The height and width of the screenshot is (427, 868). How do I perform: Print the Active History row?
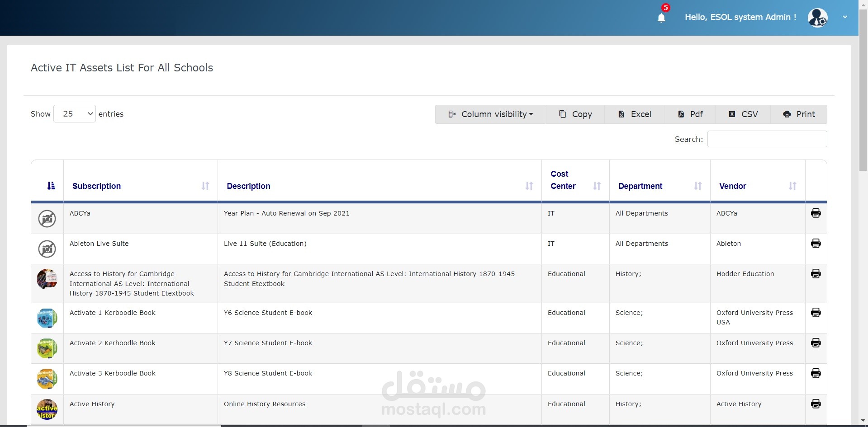(x=816, y=404)
